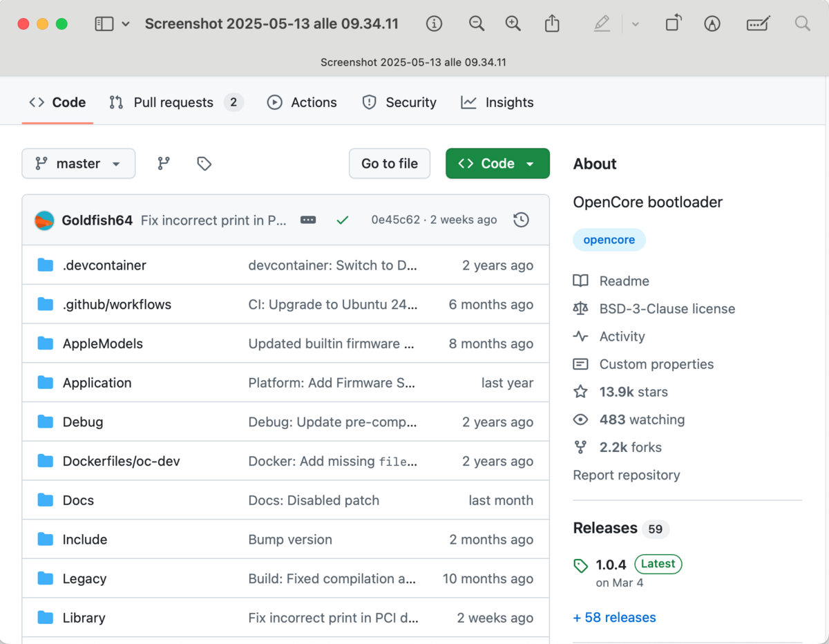Image resolution: width=829 pixels, height=644 pixels.
Task: Open the Releases heading link
Action: point(605,528)
